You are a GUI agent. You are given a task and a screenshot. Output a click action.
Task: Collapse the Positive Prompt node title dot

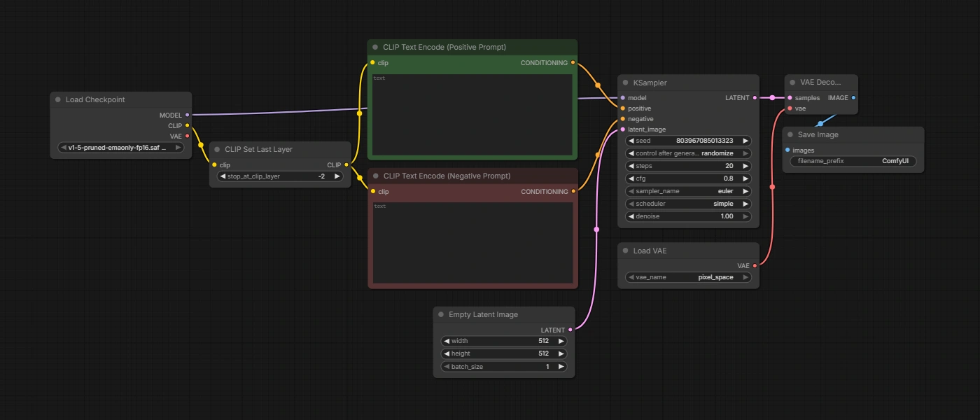click(x=375, y=47)
